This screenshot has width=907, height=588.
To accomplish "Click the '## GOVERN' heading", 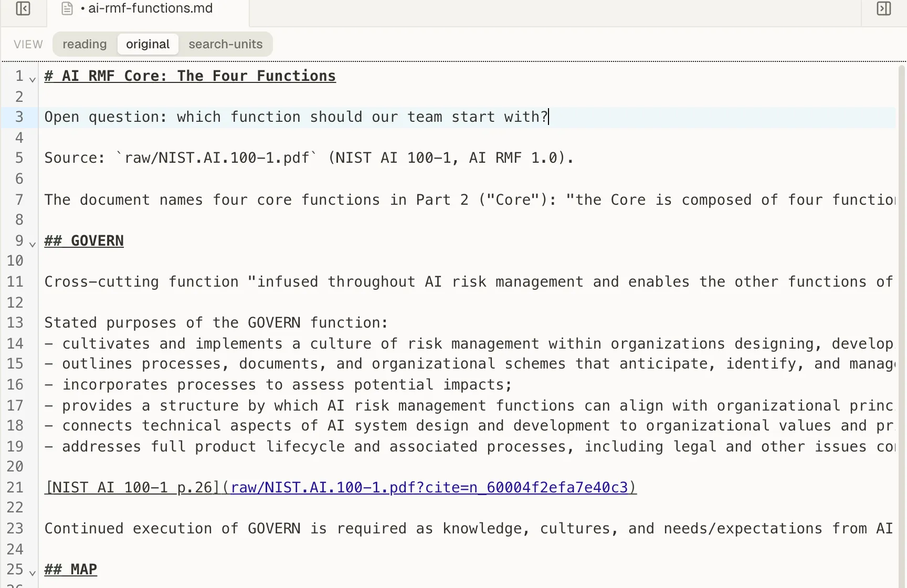I will (84, 241).
